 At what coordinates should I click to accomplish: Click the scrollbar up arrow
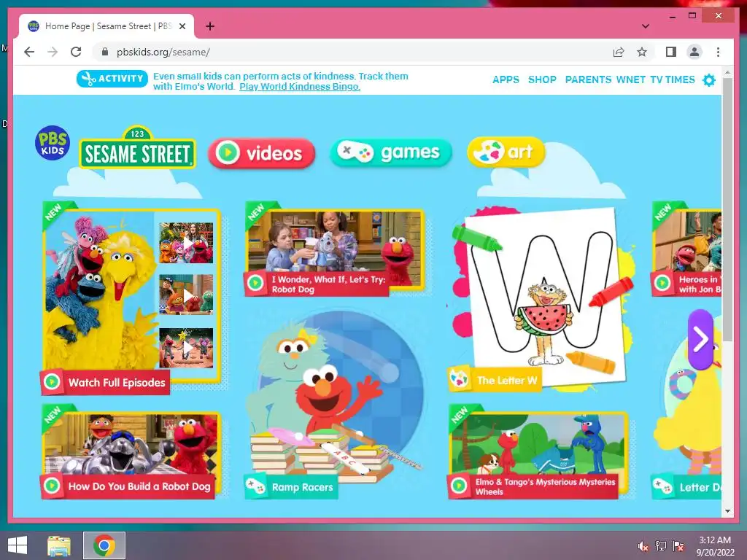point(727,72)
